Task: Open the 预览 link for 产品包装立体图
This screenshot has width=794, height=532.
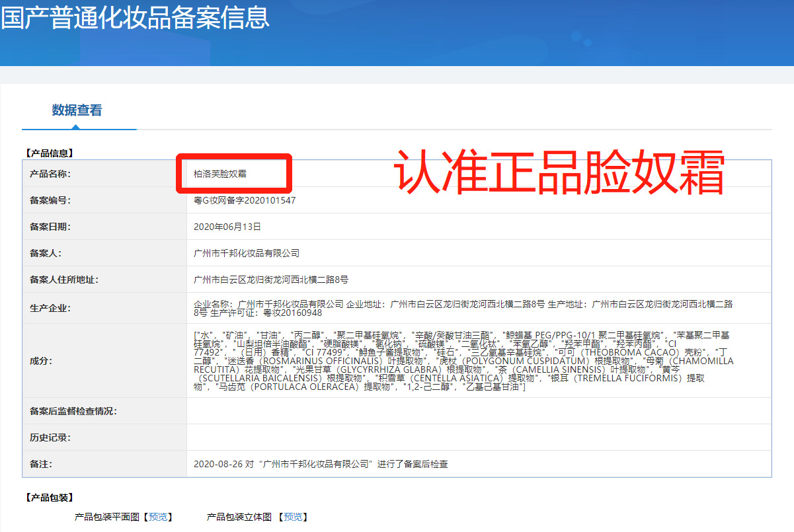Action: (x=293, y=517)
